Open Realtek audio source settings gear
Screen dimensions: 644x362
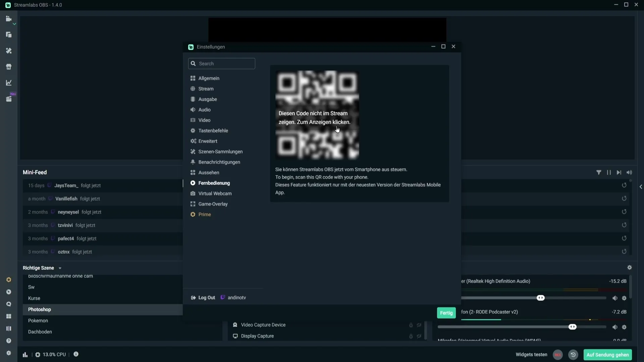click(624, 298)
